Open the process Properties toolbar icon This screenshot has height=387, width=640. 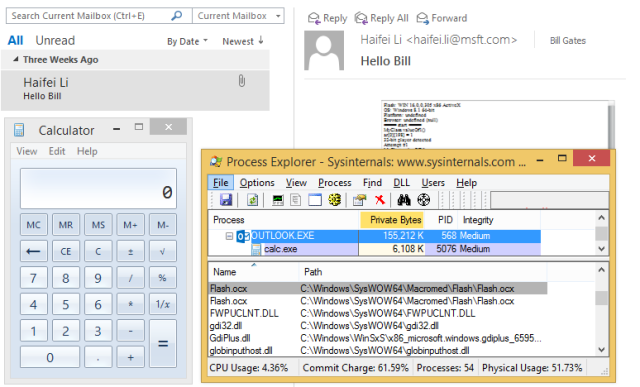[x=360, y=200]
